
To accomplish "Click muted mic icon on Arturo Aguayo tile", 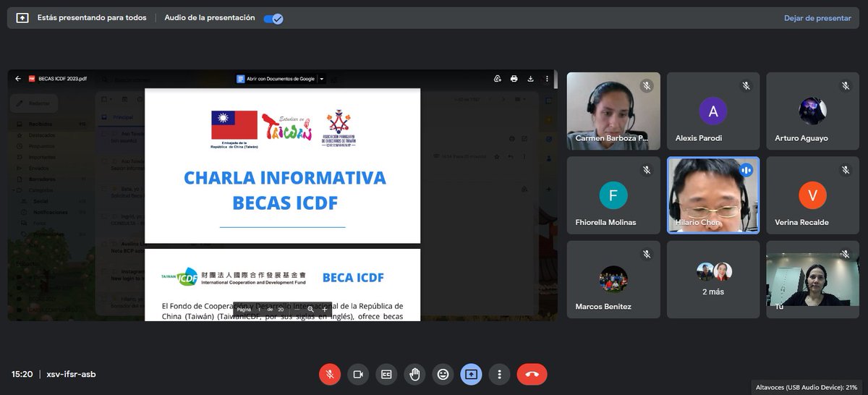I will coord(846,86).
